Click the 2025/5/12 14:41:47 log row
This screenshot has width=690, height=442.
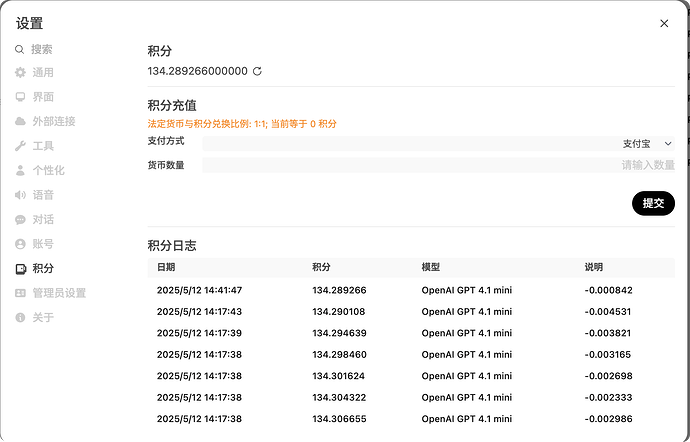click(x=200, y=291)
